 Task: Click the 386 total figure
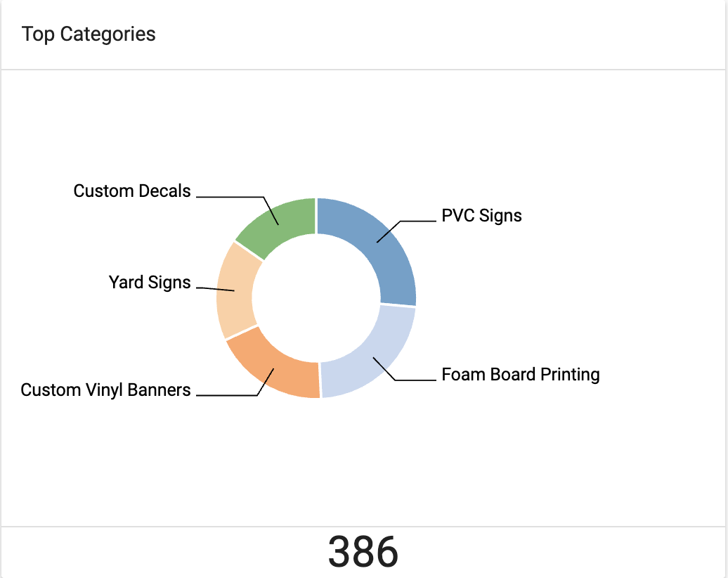(363, 552)
